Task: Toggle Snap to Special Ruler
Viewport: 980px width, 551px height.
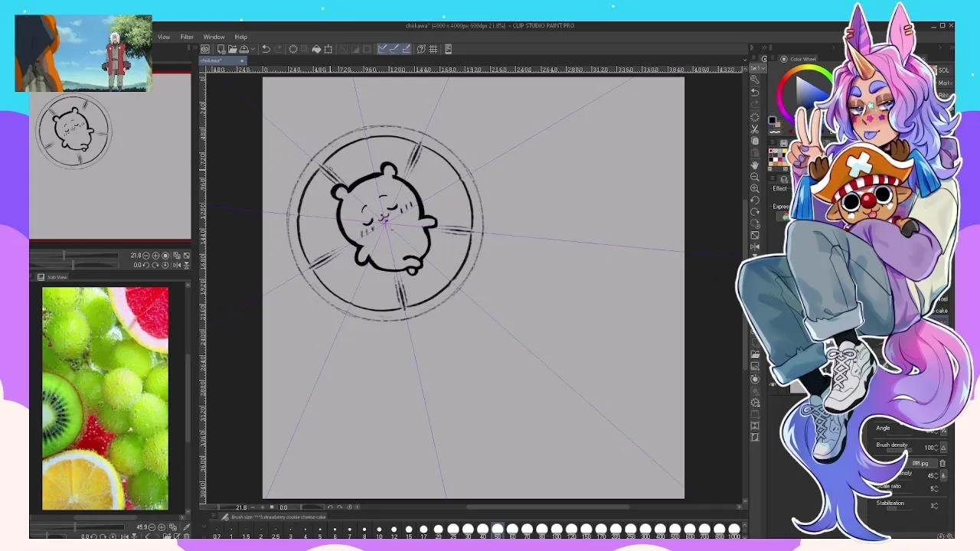Action: pyautogui.click(x=395, y=49)
